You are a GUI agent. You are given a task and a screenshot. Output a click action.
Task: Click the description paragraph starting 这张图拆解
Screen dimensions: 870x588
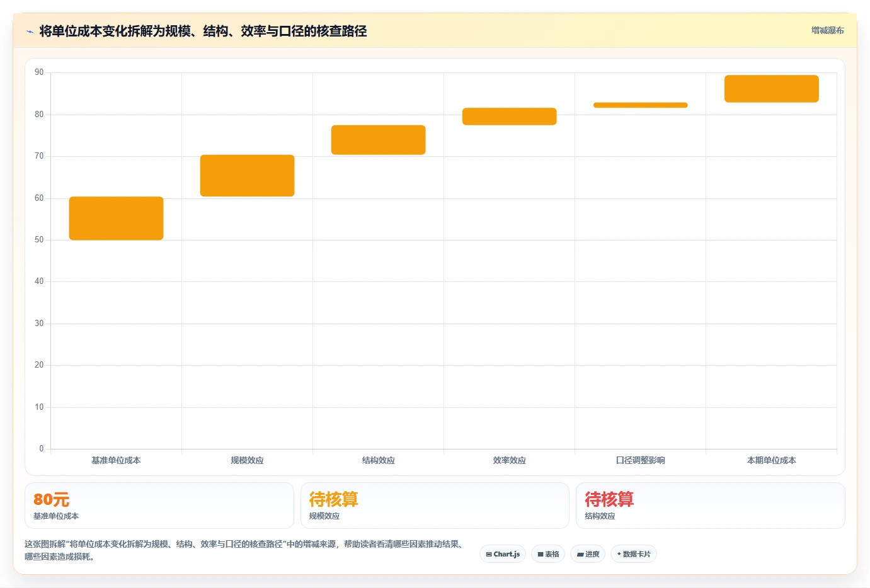tap(246, 550)
